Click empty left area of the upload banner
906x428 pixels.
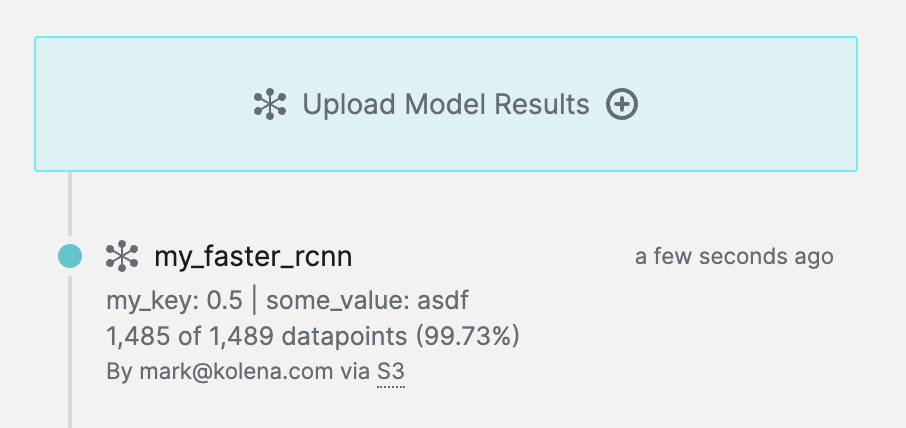130,104
